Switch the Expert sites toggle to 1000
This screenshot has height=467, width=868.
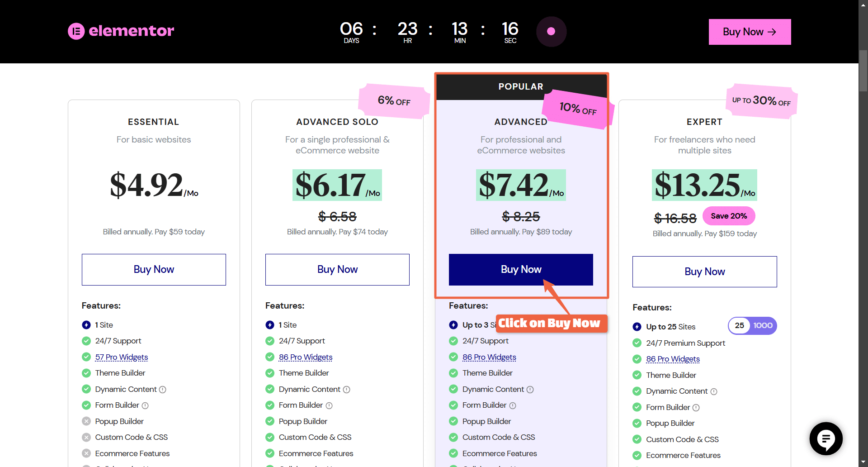[762, 325]
